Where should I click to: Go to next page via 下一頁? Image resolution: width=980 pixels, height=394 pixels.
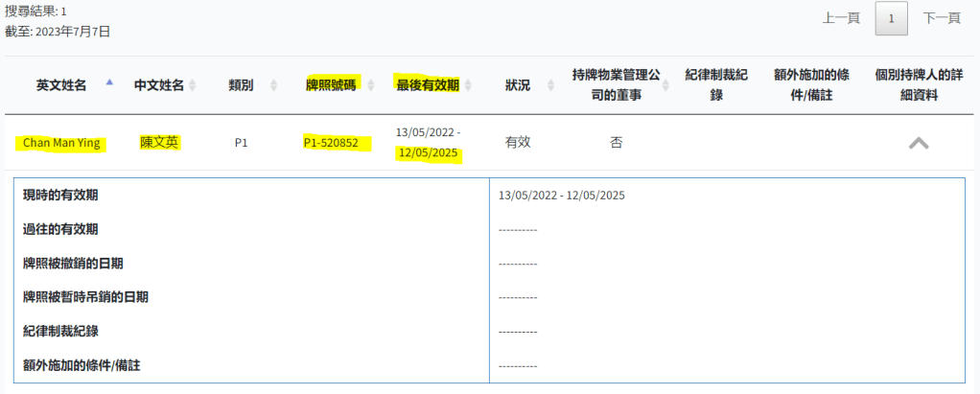(942, 18)
